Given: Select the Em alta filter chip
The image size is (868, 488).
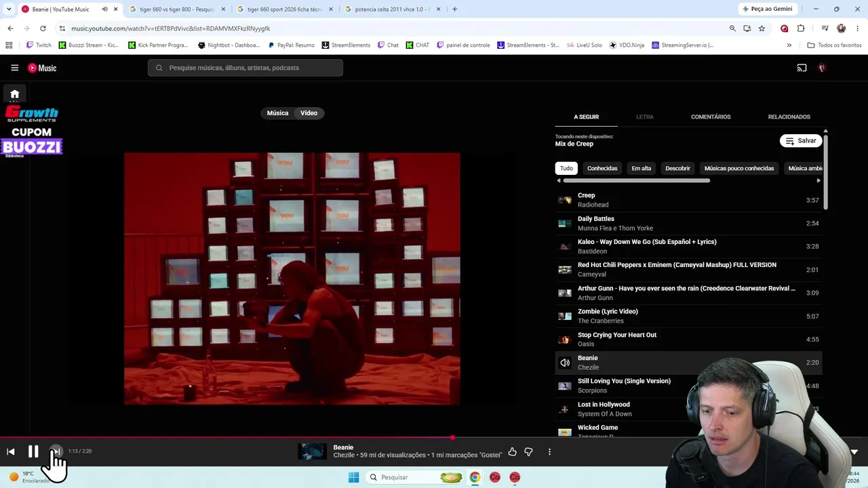Looking at the screenshot, I should tap(642, 168).
